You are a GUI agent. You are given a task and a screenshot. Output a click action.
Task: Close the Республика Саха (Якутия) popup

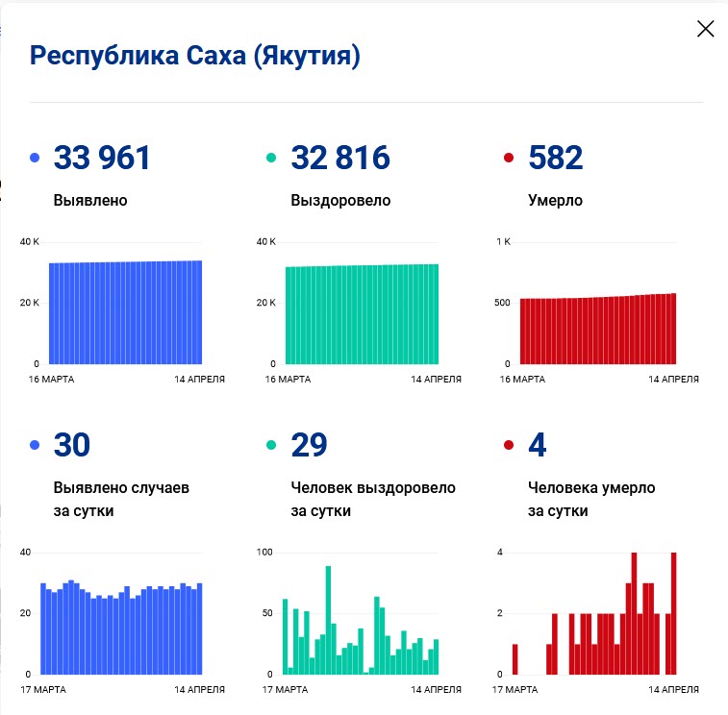705,29
